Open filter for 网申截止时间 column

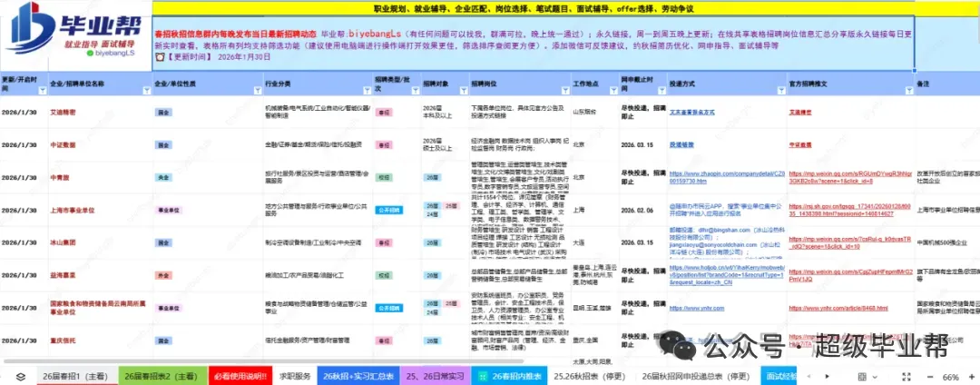pyautogui.click(x=661, y=91)
